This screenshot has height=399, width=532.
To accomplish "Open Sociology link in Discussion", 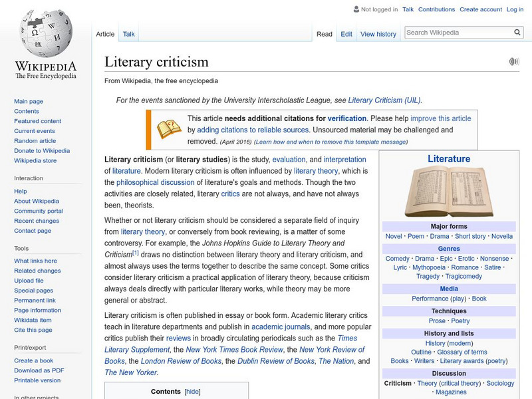I will click(500, 383).
